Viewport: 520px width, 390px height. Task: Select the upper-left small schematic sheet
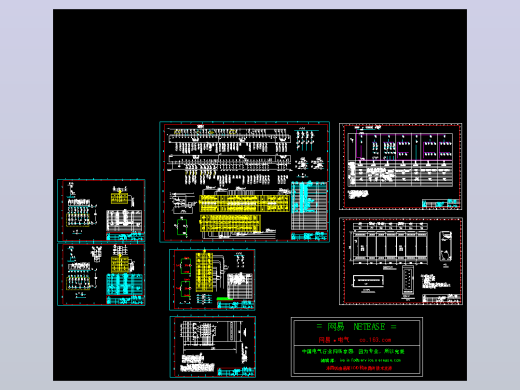101,210
